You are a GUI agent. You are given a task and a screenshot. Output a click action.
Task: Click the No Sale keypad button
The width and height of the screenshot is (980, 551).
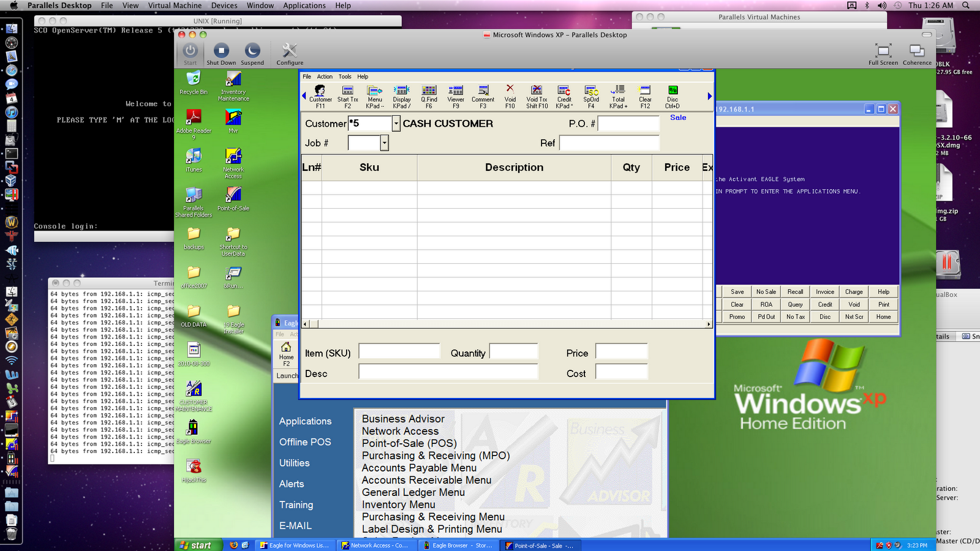coord(766,292)
